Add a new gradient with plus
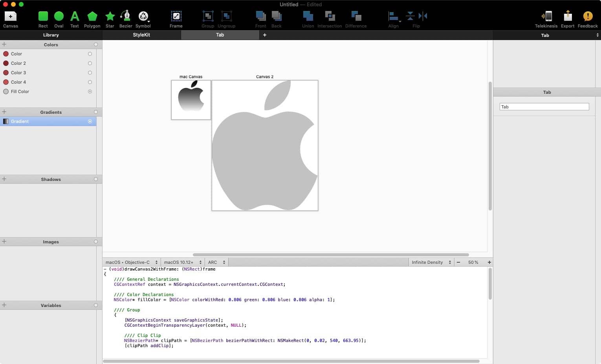This screenshot has width=601, height=364. (4, 112)
